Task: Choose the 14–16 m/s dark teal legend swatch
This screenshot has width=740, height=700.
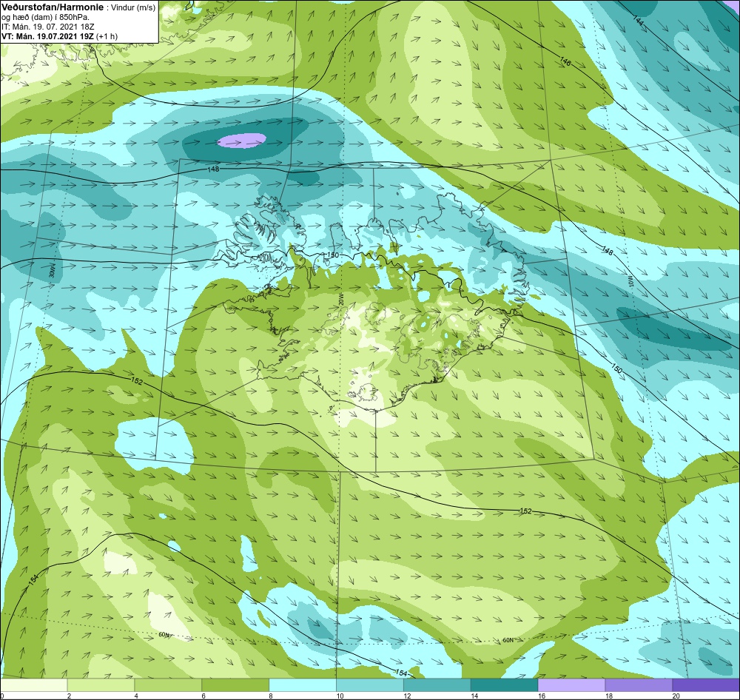Action: pos(504,685)
